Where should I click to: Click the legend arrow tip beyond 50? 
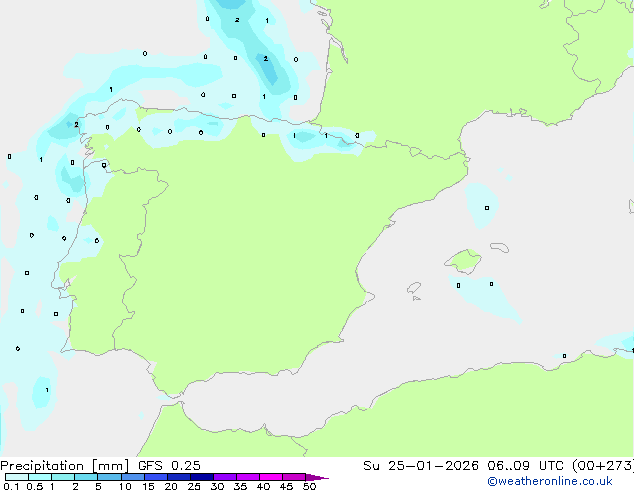[x=319, y=477]
